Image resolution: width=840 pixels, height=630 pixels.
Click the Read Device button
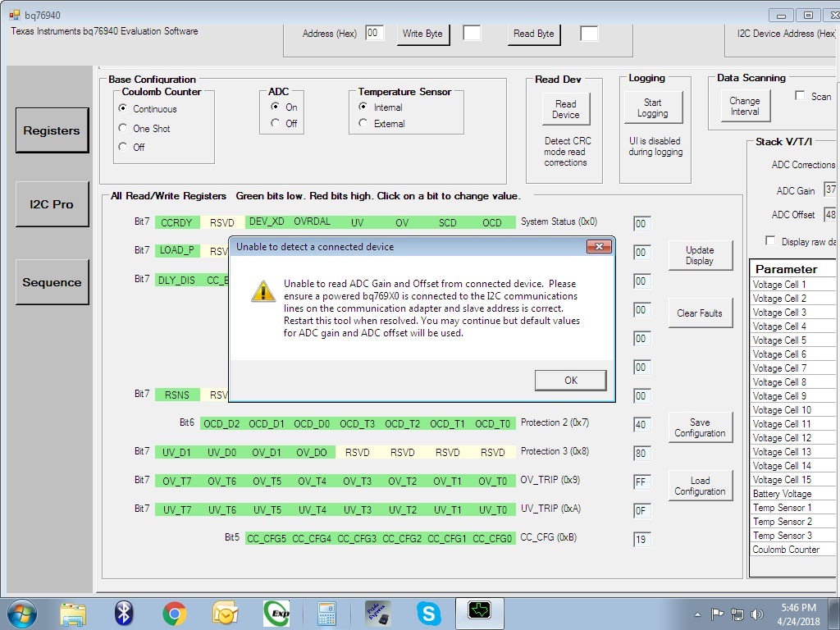click(x=566, y=109)
